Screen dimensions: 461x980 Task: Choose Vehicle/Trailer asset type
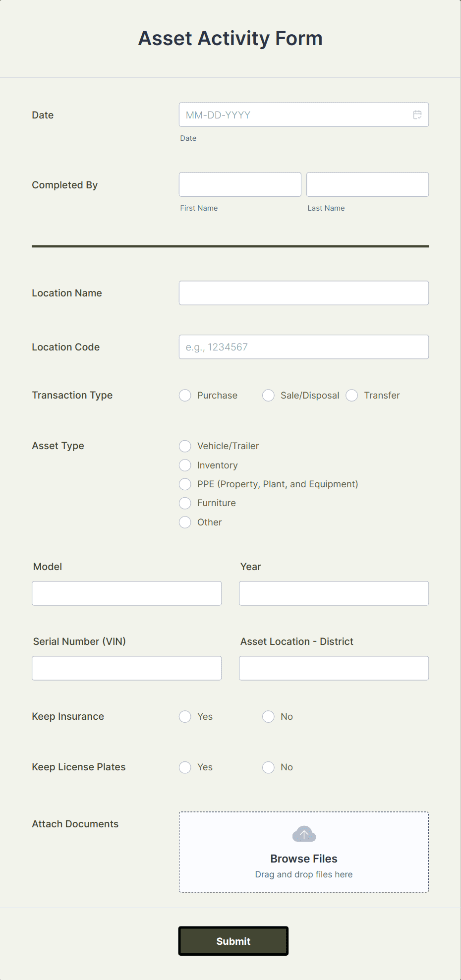coord(185,446)
